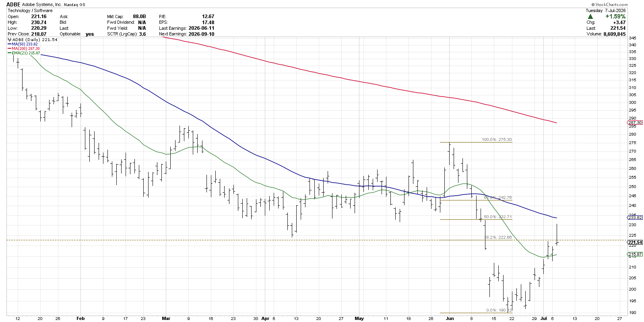The width and height of the screenshot is (644, 322).
Task: Click the Optionable value yes
Action: 90,34
